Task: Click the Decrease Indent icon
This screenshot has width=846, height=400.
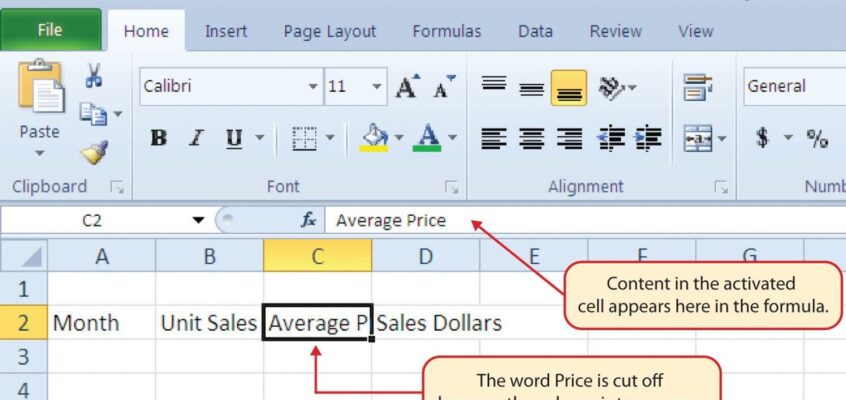Action: (611, 138)
